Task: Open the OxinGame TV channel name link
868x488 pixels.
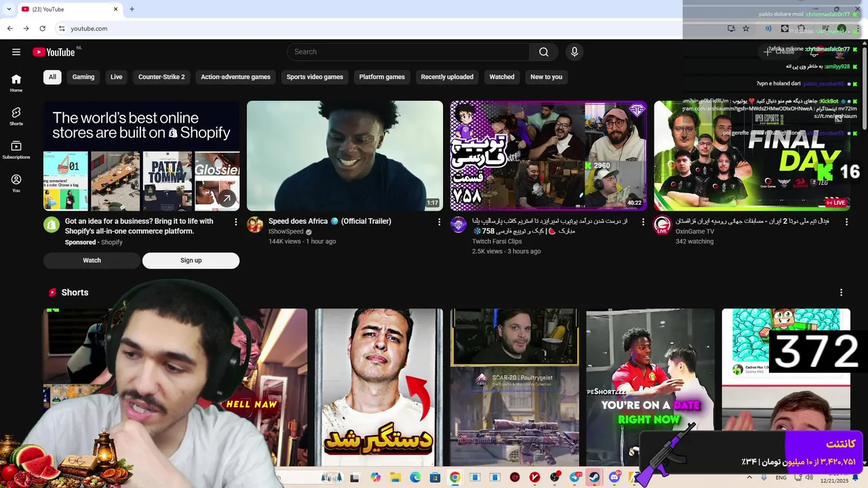Action: (694, 232)
